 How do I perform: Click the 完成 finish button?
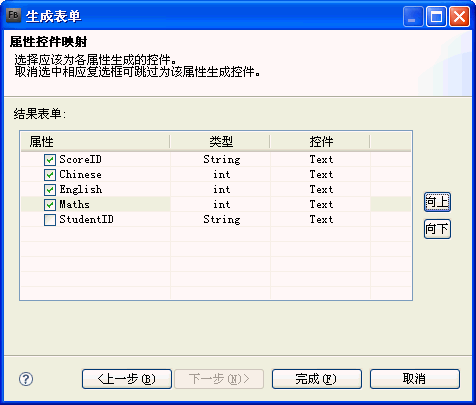coord(317,379)
